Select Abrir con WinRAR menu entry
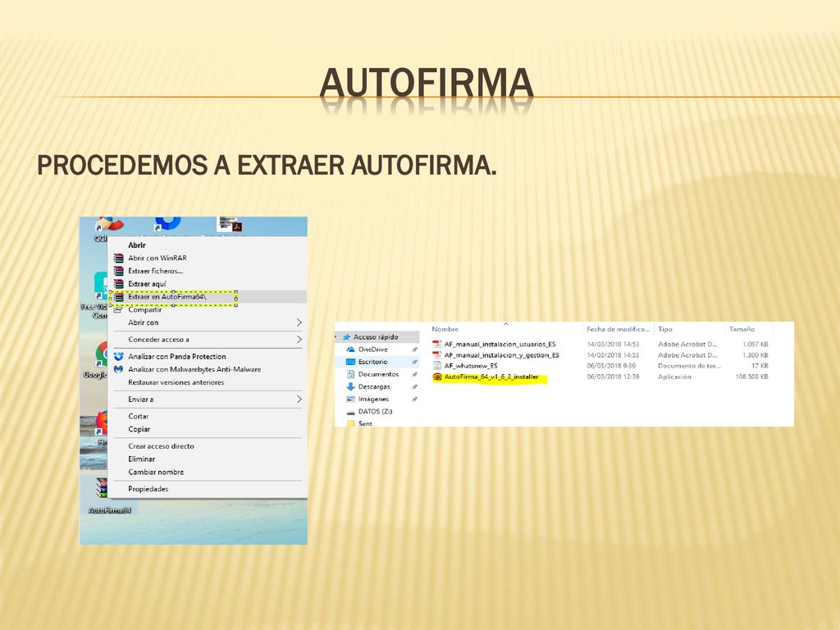Screen dimensions: 840x630 (x=157, y=258)
